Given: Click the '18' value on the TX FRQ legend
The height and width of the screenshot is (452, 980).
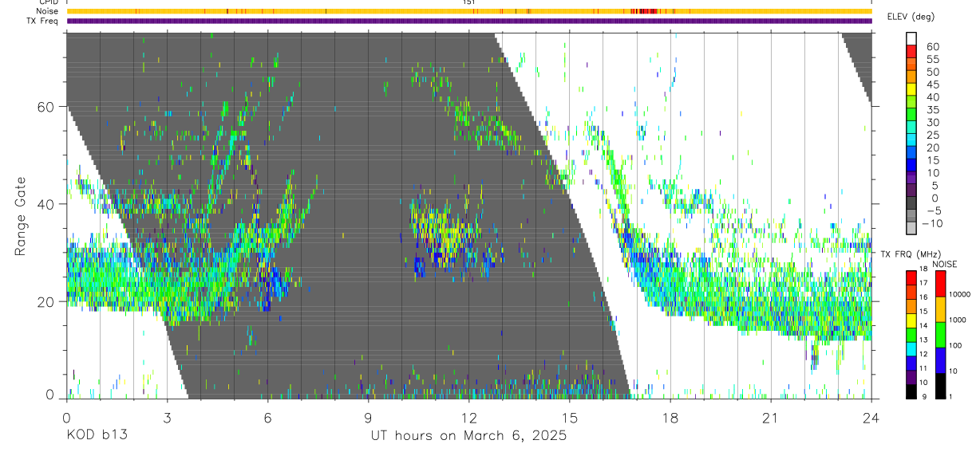Looking at the screenshot, I should coord(925,270).
